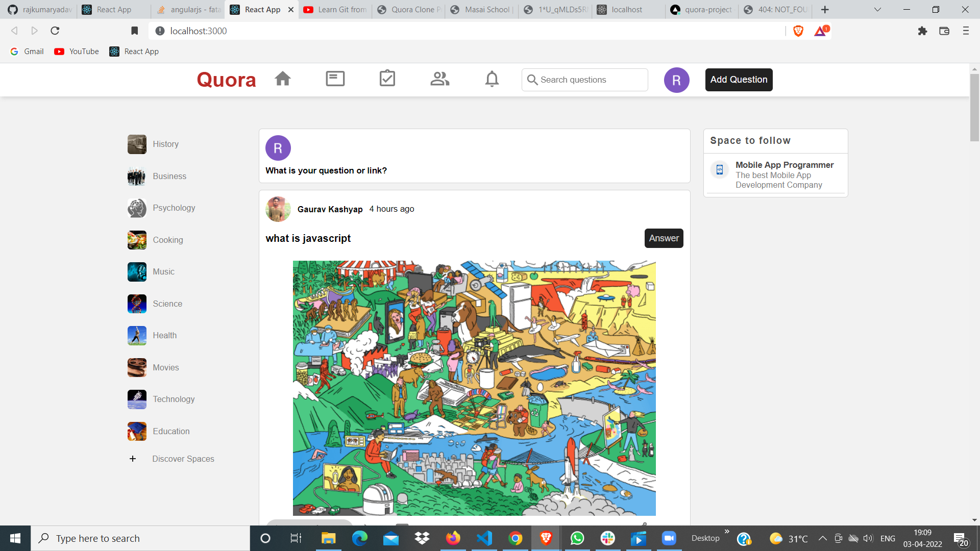Viewport: 980px width, 551px height.
Task: Switch to the rajkumaryadav GitHub tab
Action: (x=40, y=10)
